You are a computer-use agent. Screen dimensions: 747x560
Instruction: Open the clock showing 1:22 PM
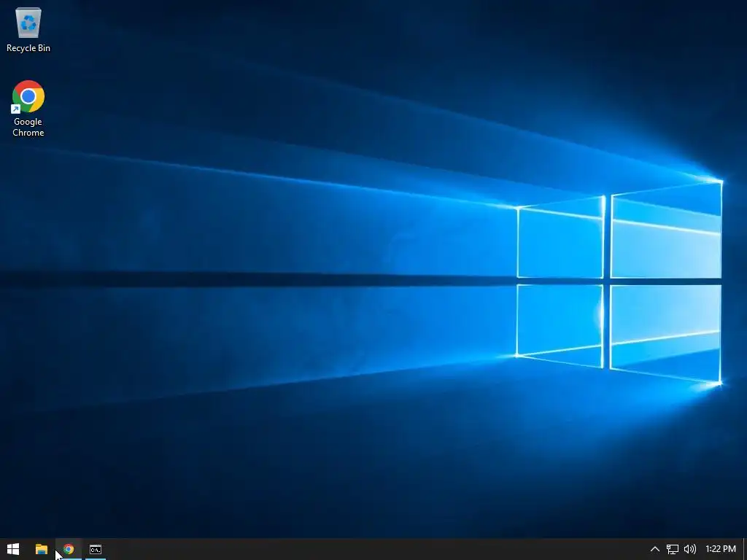tap(720, 549)
